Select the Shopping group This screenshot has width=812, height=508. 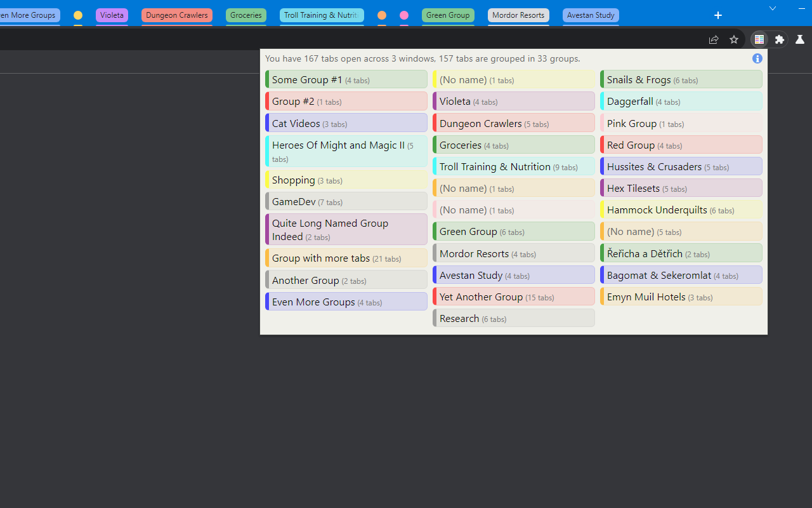[x=346, y=180]
